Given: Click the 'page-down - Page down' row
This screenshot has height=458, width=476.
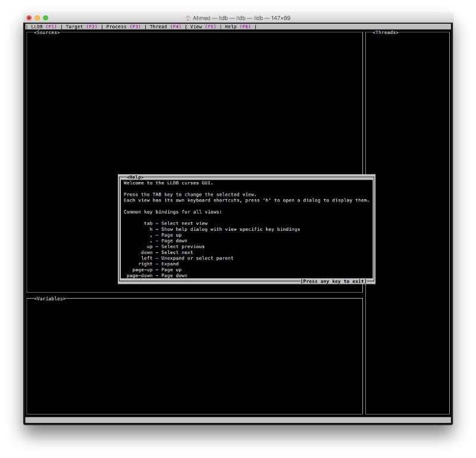Looking at the screenshot, I should click(156, 275).
